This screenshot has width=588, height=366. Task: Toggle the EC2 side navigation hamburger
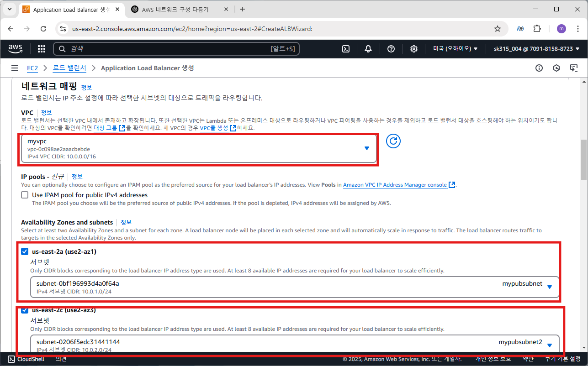tap(14, 68)
